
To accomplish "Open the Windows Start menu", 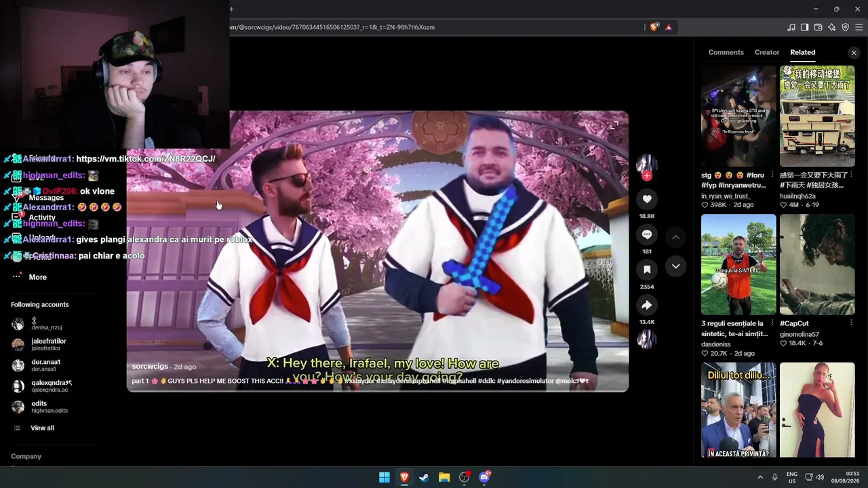I will point(384,477).
